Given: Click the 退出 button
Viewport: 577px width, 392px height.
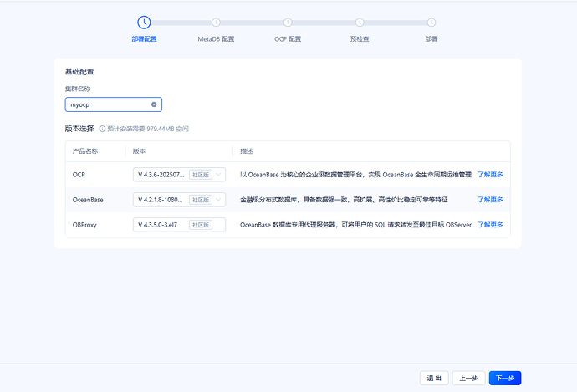Looking at the screenshot, I should [434, 378].
